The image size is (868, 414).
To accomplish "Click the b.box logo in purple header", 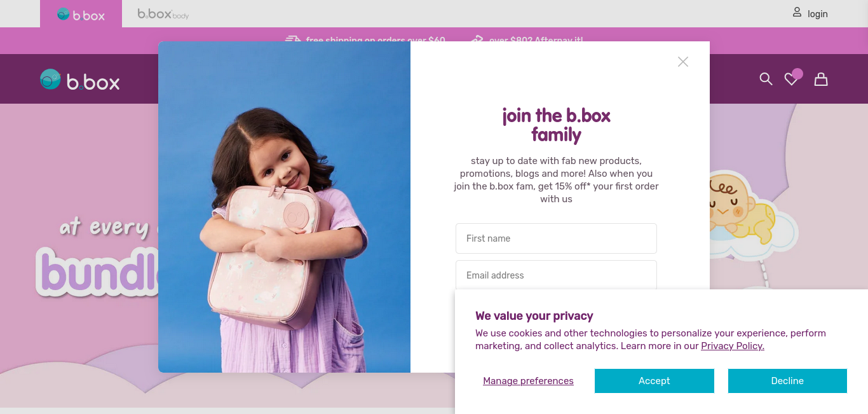I will point(80,80).
